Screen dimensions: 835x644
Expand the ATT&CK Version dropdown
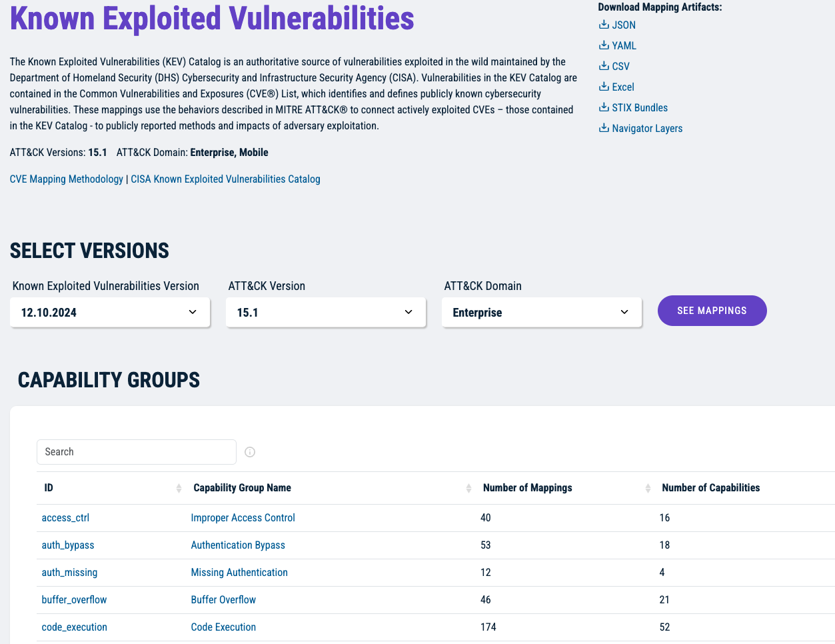[x=325, y=313]
